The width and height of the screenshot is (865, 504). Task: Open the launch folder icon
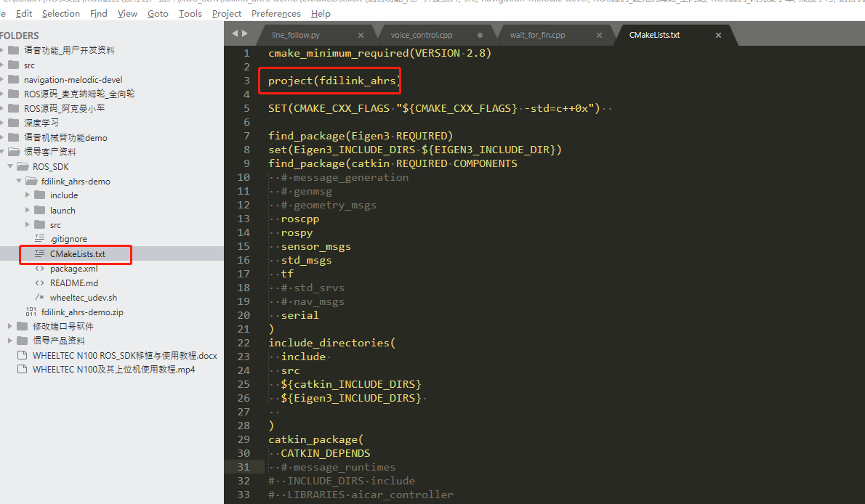pos(40,210)
